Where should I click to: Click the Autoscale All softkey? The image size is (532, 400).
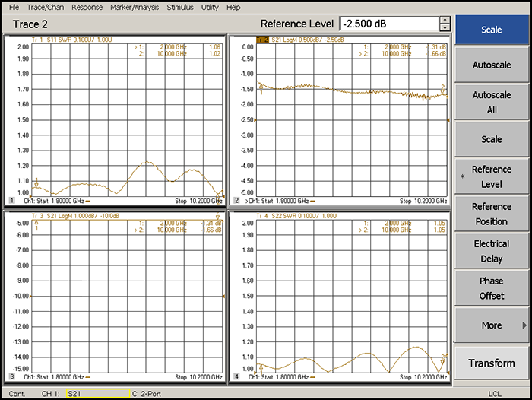coord(492,102)
